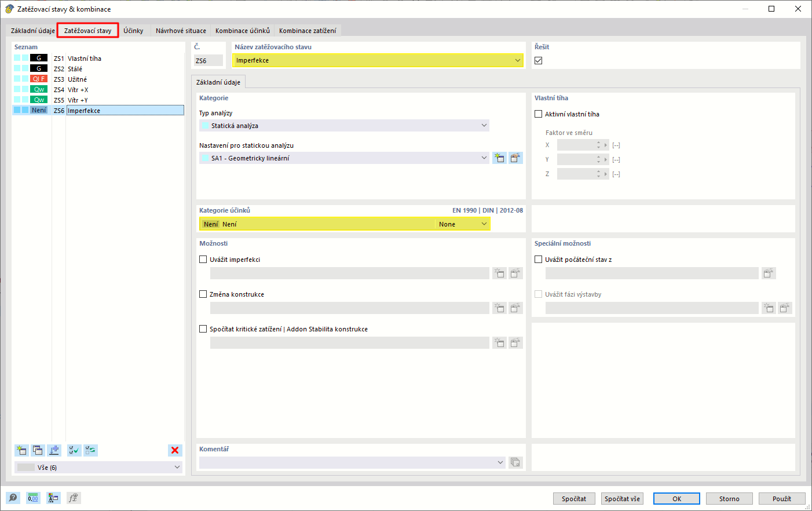Click the X factor spinner arrows
Image resolution: width=812 pixels, height=511 pixels.
pyautogui.click(x=599, y=145)
